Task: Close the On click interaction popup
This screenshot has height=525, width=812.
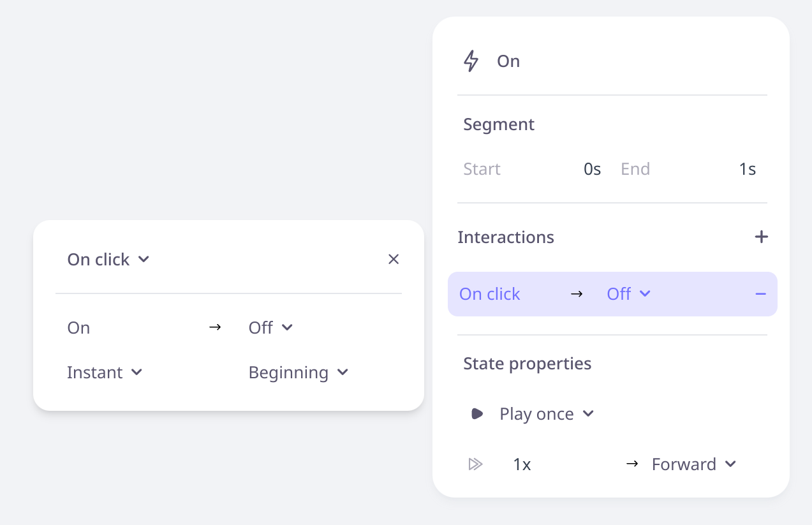Action: tap(394, 259)
